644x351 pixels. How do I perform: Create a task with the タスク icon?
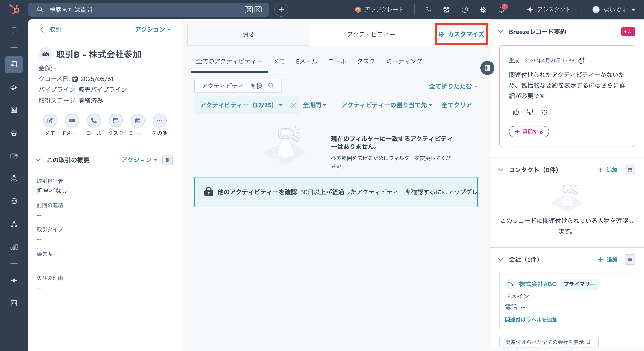tap(115, 121)
